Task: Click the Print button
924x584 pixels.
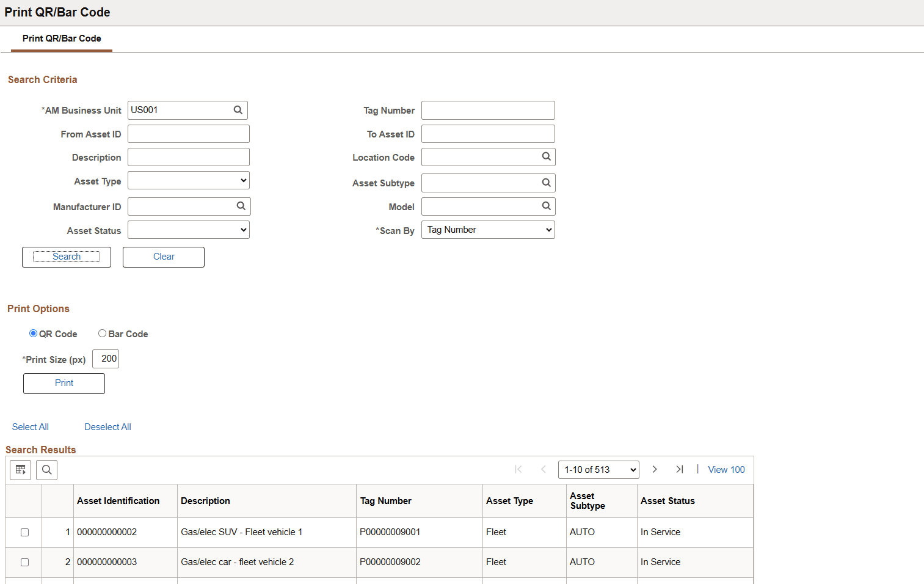Action: coord(64,384)
